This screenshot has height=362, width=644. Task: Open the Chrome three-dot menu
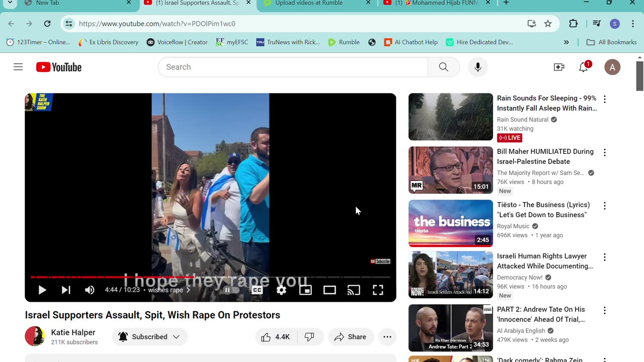click(633, 24)
